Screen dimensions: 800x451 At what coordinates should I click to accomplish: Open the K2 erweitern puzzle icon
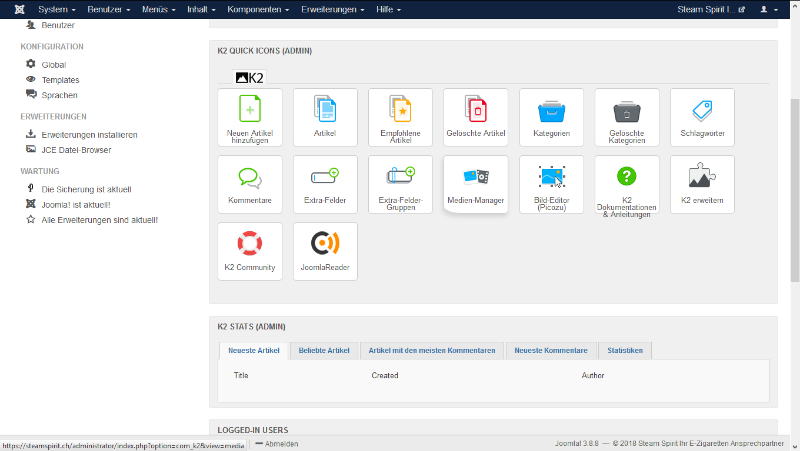pos(703,184)
